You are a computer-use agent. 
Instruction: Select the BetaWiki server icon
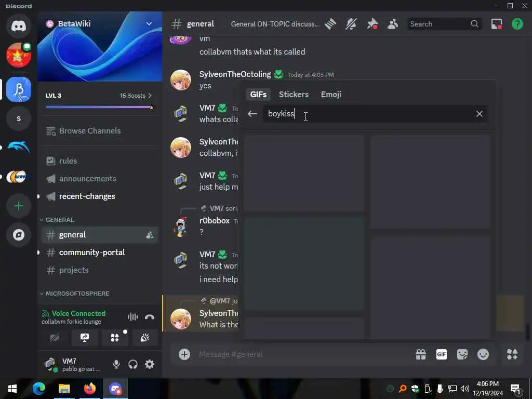(x=19, y=89)
